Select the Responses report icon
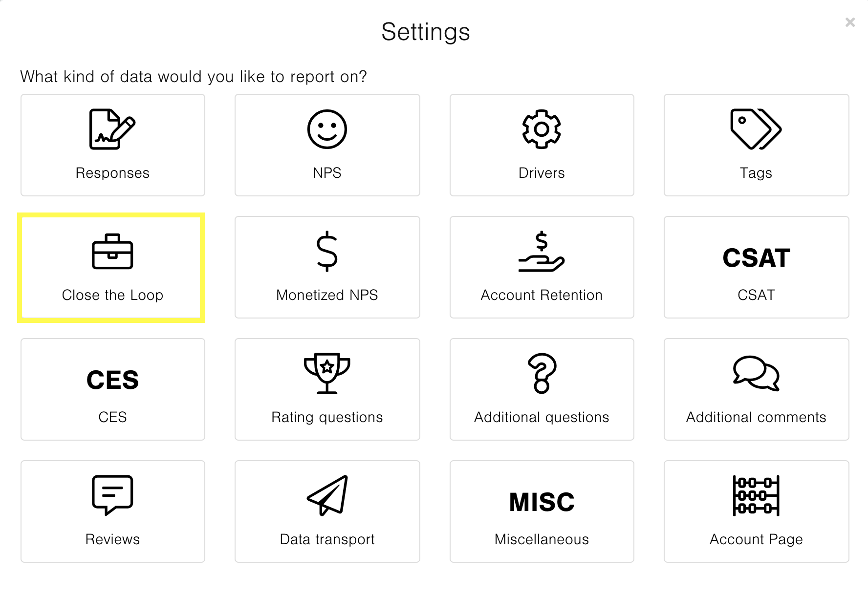This screenshot has width=868, height=595. 111,129
